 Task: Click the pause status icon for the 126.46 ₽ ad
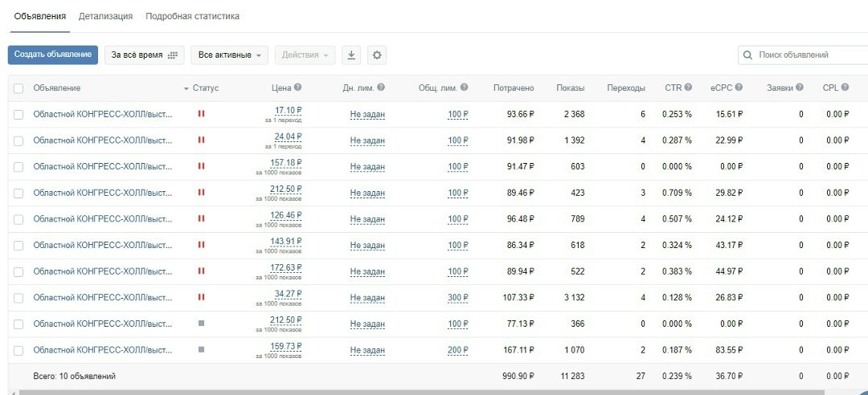click(x=201, y=218)
